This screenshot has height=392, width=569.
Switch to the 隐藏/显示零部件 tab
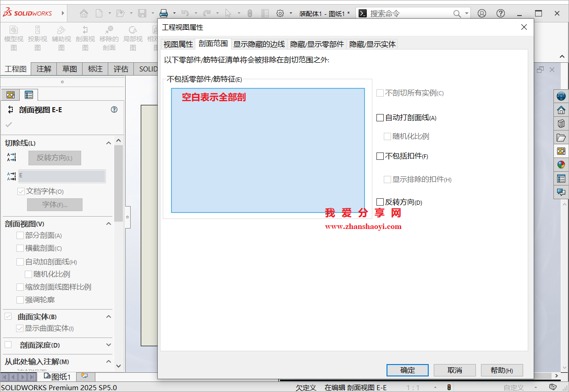(x=317, y=44)
